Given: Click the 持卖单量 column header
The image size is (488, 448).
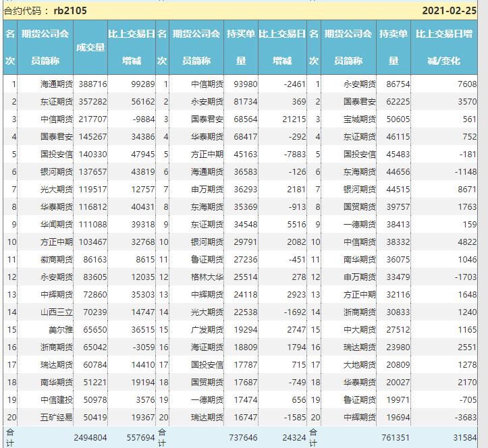Looking at the screenshot, I should click(x=394, y=47).
